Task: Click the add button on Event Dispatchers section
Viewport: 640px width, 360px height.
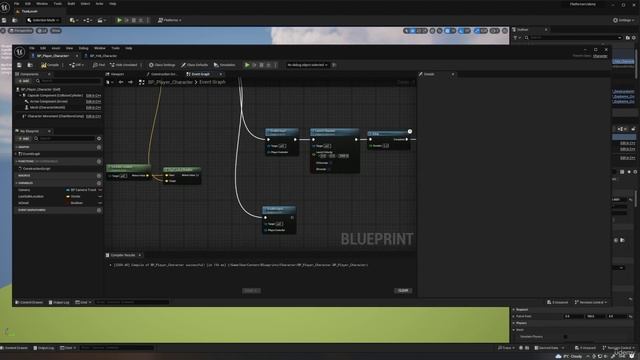Action: (99, 210)
